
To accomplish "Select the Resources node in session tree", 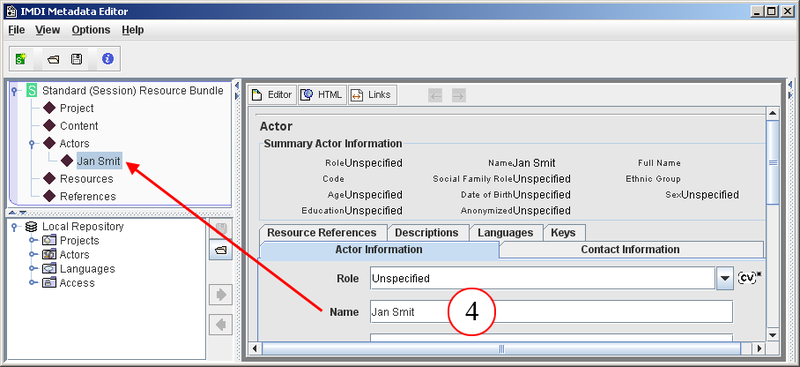I will (x=86, y=179).
